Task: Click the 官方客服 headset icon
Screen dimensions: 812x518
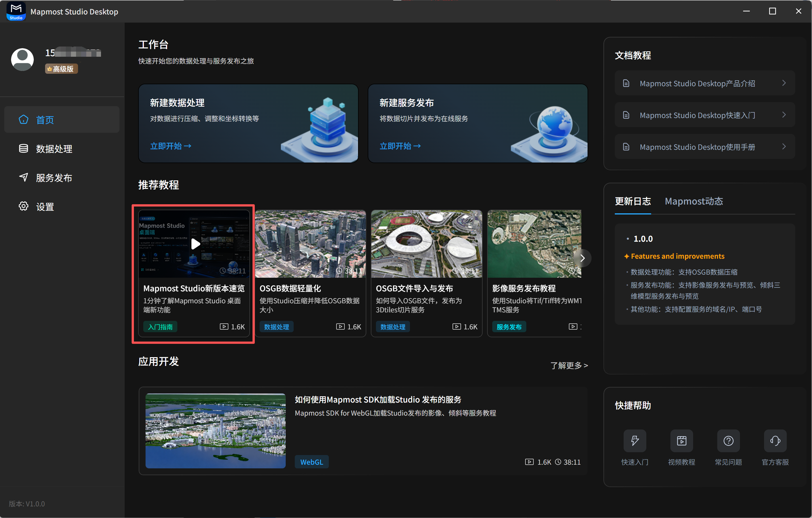Action: [x=775, y=441]
